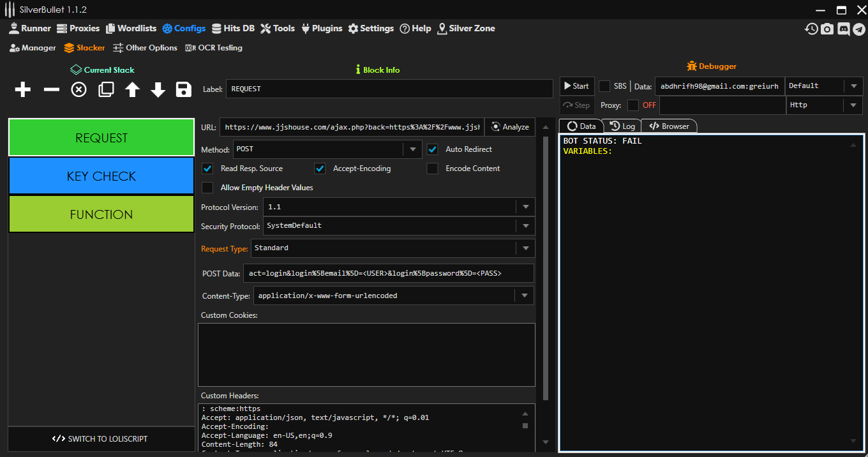Click Switch to LoliScript button
The image size is (868, 457).
(101, 439)
